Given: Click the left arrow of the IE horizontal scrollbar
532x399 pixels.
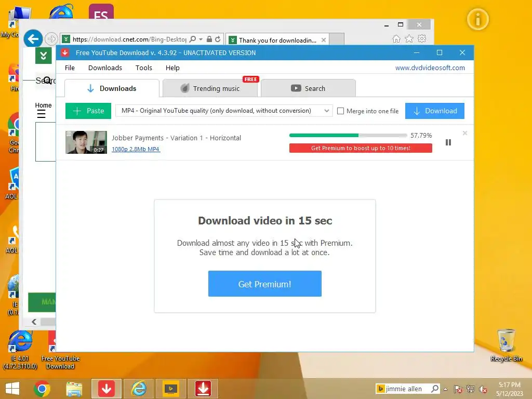Looking at the screenshot, I should tap(34, 322).
